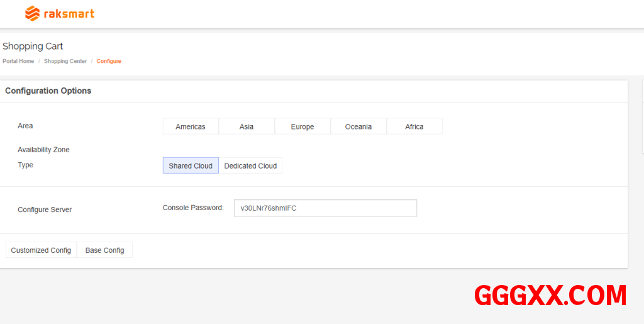Click the Availability Zone label
Image resolution: width=644 pixels, height=324 pixels.
pyautogui.click(x=43, y=150)
